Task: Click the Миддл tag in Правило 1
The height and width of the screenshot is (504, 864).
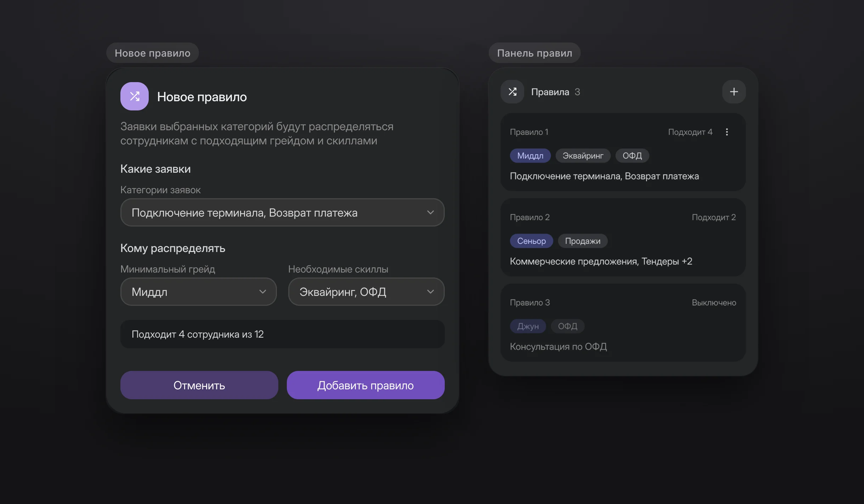Action: (x=530, y=156)
